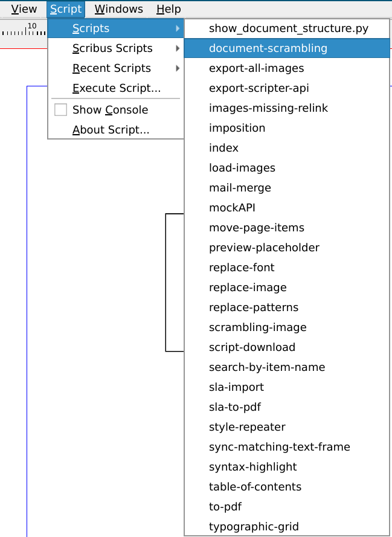Expand the Scribus Scripts submenu

click(x=112, y=48)
